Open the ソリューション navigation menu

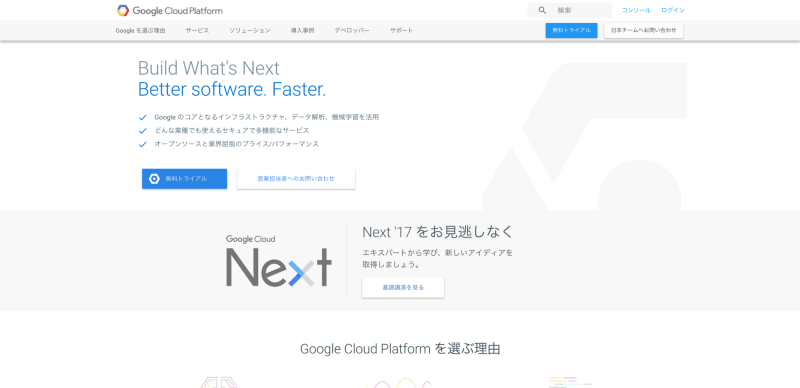[x=250, y=31]
